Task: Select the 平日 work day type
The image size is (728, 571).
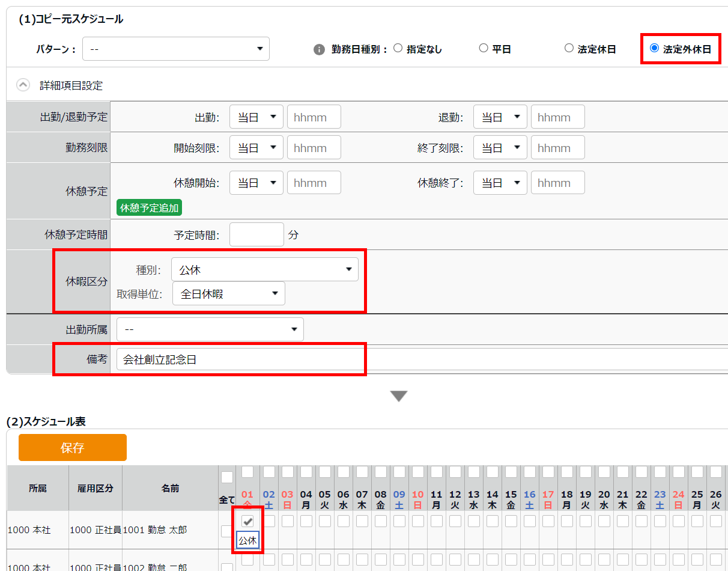Action: pos(484,49)
